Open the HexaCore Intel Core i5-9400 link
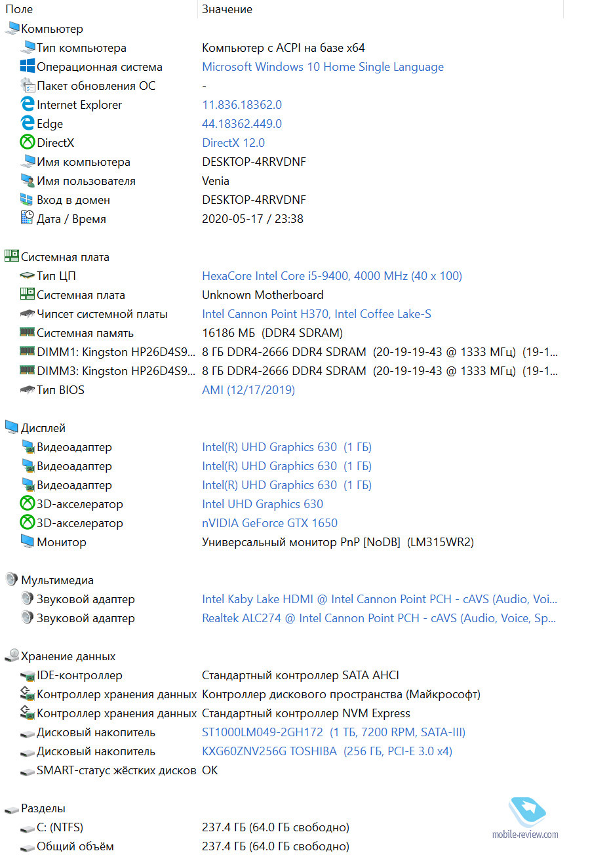 point(332,276)
